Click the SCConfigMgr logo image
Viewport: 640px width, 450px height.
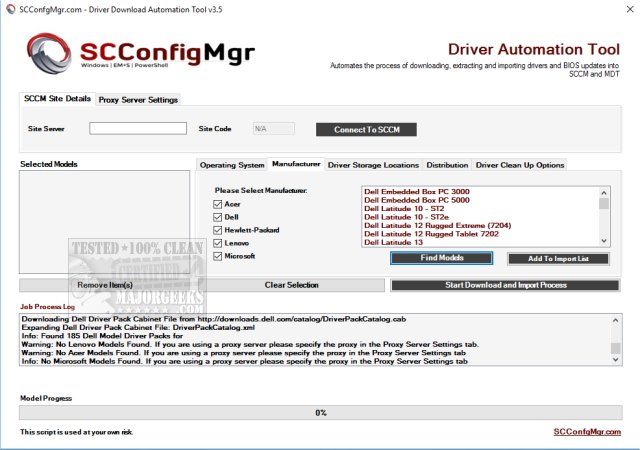tap(141, 53)
